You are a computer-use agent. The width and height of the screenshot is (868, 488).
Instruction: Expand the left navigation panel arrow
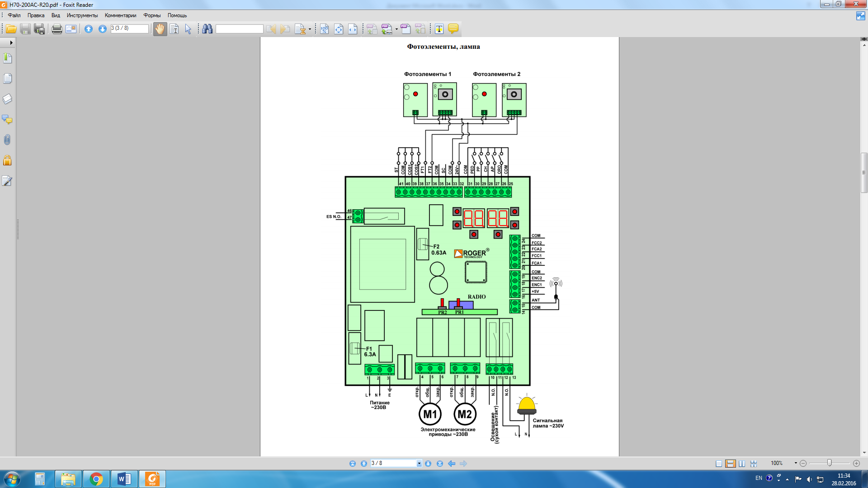click(x=11, y=42)
